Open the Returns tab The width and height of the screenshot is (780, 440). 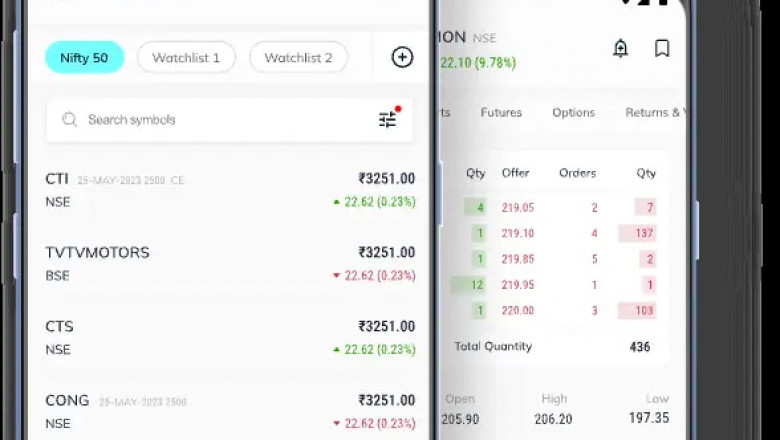point(655,112)
